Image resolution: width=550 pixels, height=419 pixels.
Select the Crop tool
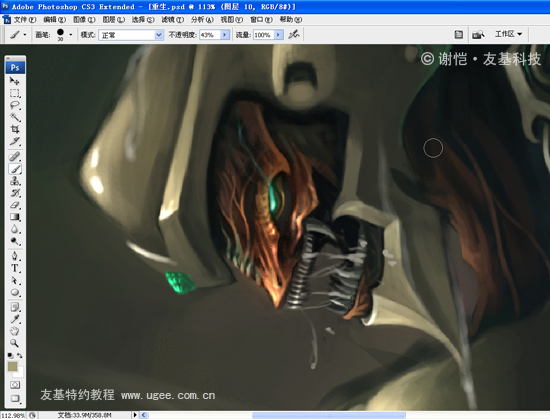tap(15, 129)
